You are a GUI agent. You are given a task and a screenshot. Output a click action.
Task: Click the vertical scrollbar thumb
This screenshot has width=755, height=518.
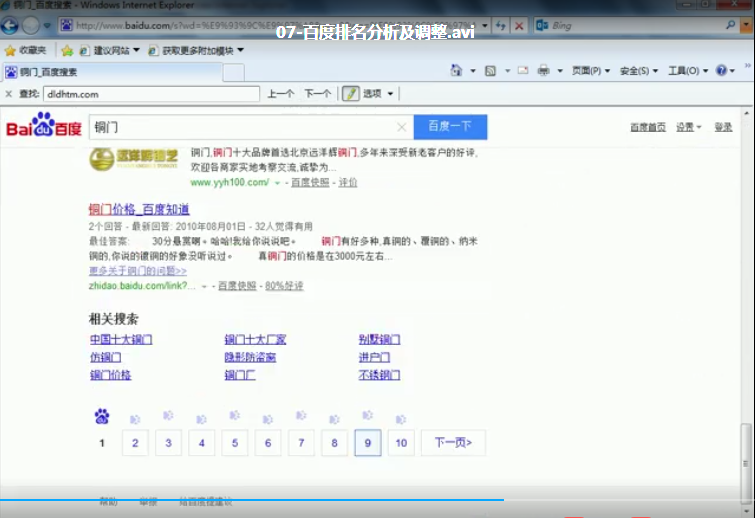pyautogui.click(x=746, y=462)
